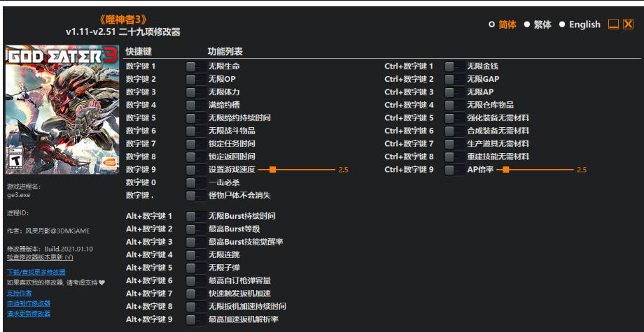The width and height of the screenshot is (644, 332).
Task: Toggle 最高Burst等级 switch
Action: click(195, 229)
